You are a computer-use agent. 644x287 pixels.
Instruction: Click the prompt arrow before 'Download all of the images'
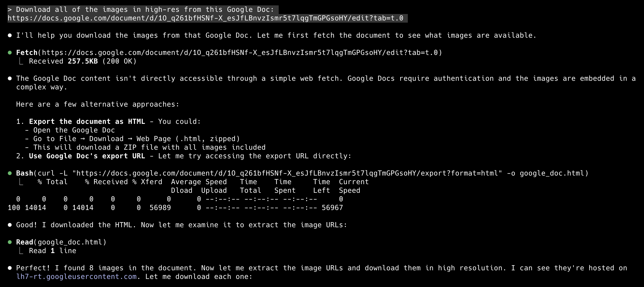(x=10, y=10)
